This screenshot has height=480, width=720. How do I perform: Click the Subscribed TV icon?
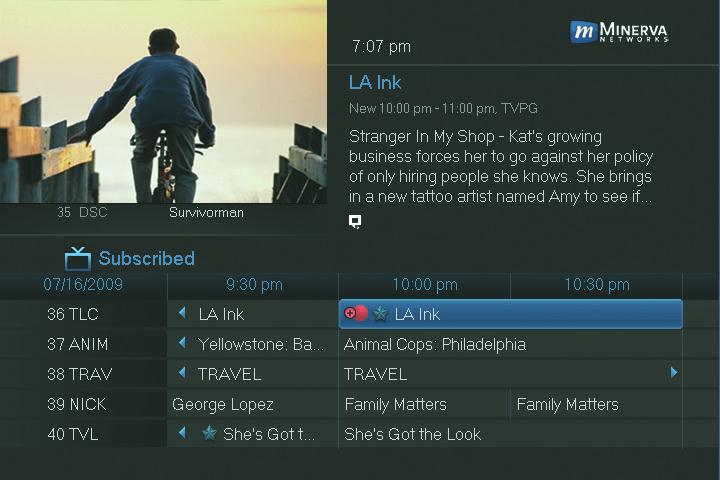(77, 259)
